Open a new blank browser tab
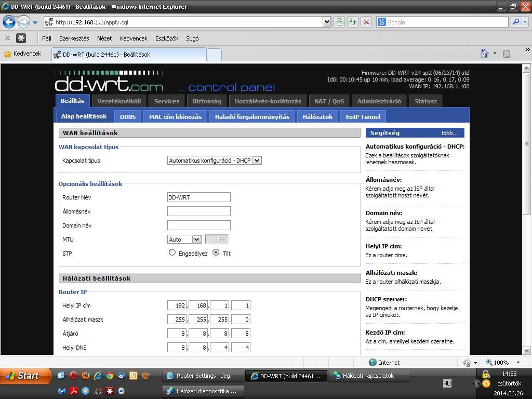Viewport: 532px width, 399px height. pos(214,55)
